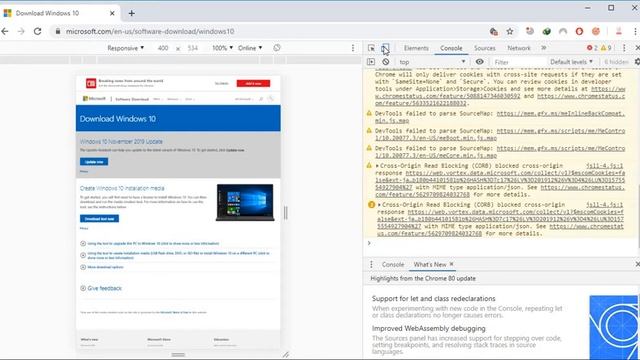The image size is (640, 360).
Task: Open the profile avatar icon
Action: click(x=619, y=31)
